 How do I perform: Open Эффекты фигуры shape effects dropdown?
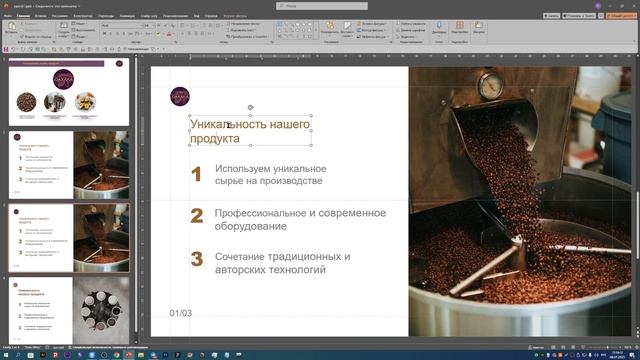coord(373,37)
